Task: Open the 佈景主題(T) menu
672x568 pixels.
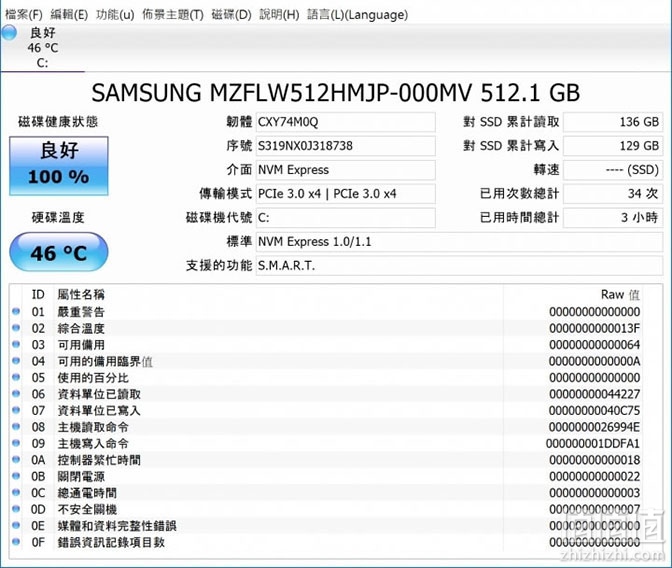Action: (x=173, y=15)
